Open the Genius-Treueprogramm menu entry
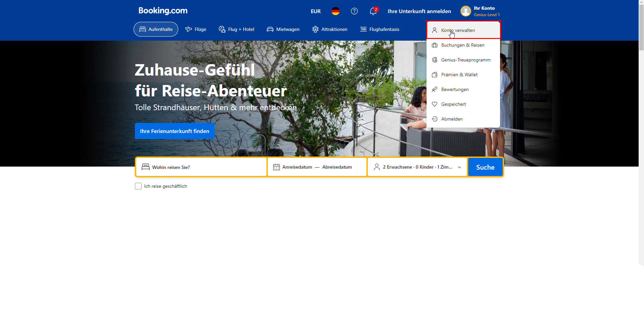 tap(466, 60)
